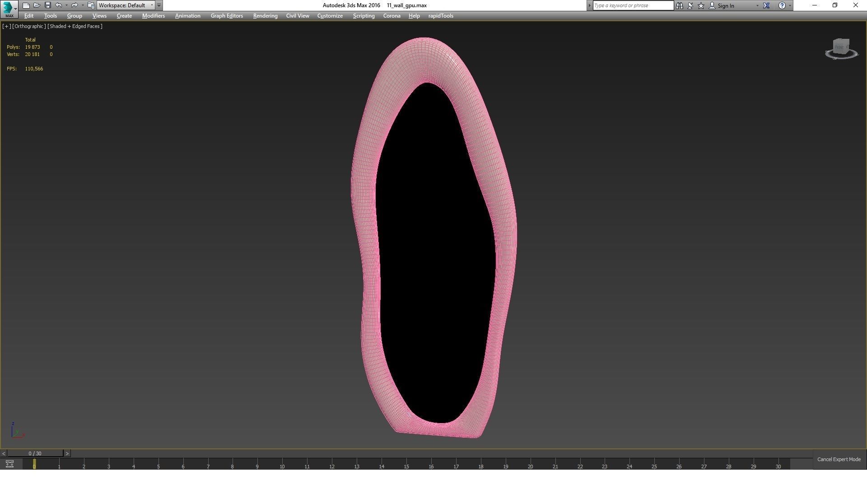Open the Rendering menu
The height and width of the screenshot is (504, 867).
pyautogui.click(x=265, y=16)
